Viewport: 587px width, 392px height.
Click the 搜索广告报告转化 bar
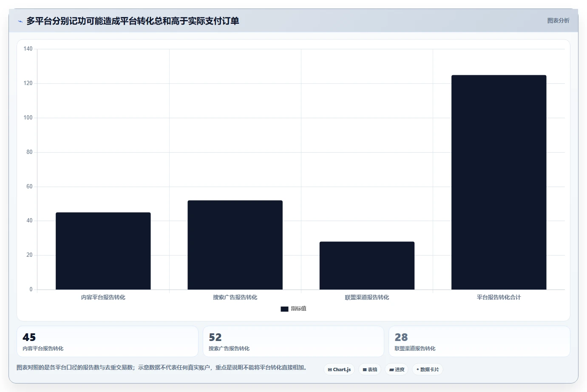(235, 245)
